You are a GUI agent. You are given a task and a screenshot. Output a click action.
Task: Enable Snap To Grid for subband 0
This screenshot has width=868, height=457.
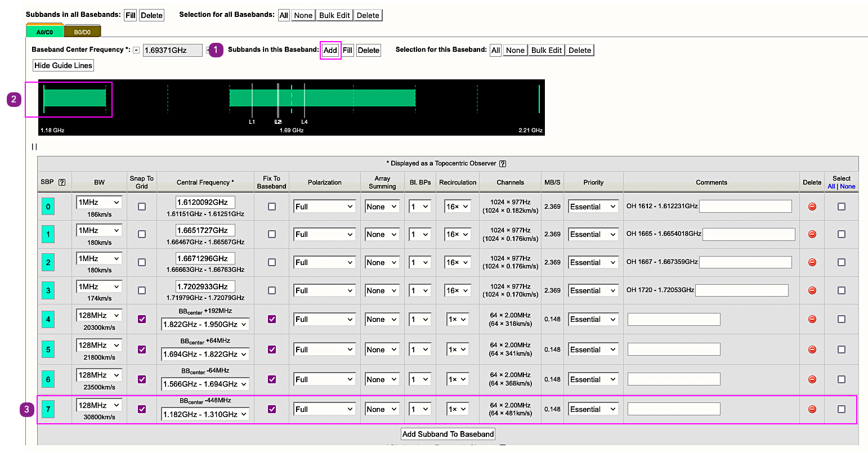(142, 207)
